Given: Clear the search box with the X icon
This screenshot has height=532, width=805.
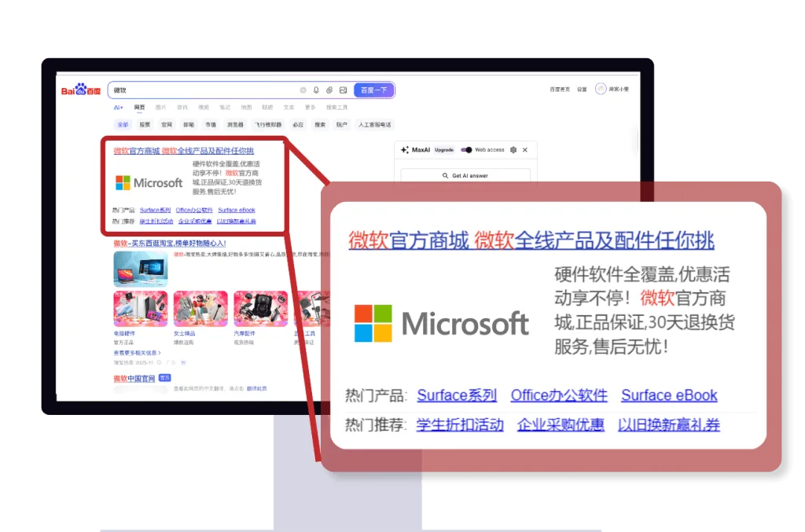Looking at the screenshot, I should pos(303,90).
